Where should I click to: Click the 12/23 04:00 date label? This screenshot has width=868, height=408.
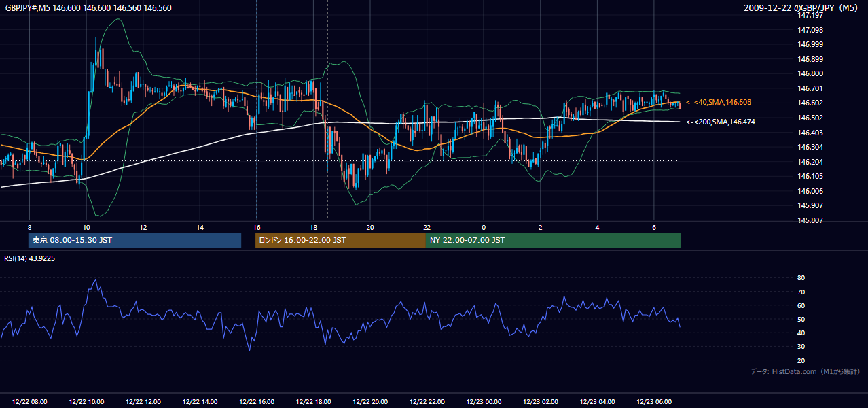tap(597, 402)
